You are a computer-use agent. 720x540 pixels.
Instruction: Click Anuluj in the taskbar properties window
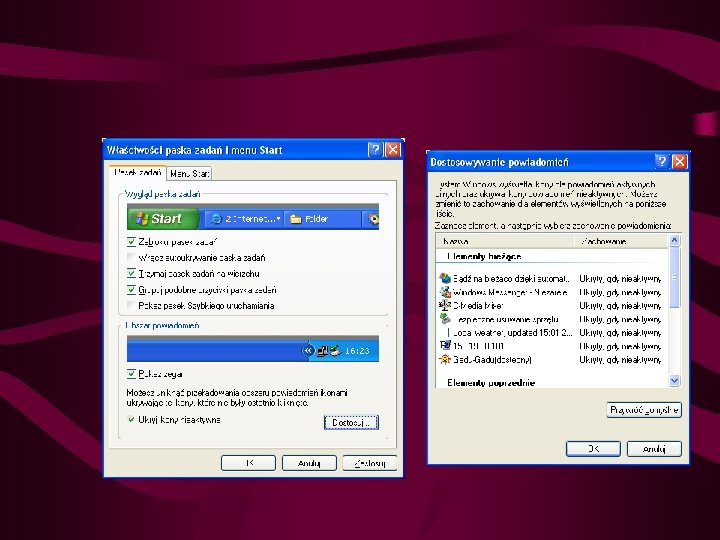(x=309, y=463)
